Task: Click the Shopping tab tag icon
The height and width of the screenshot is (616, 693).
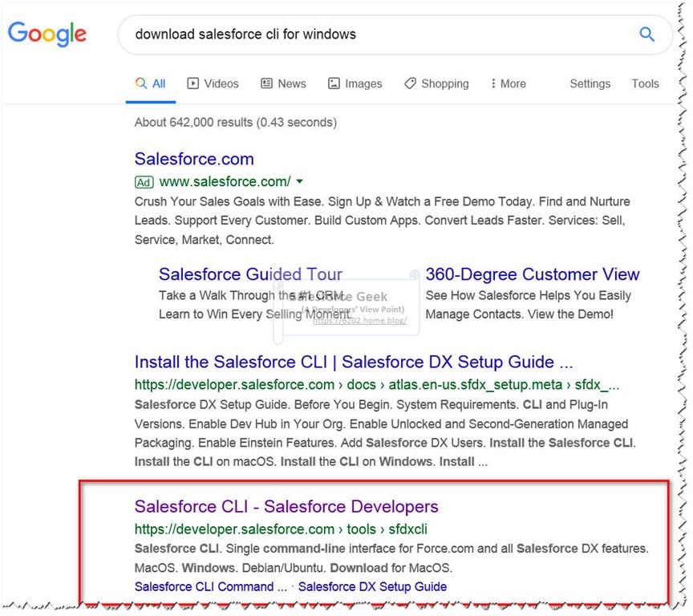Action: 410,83
